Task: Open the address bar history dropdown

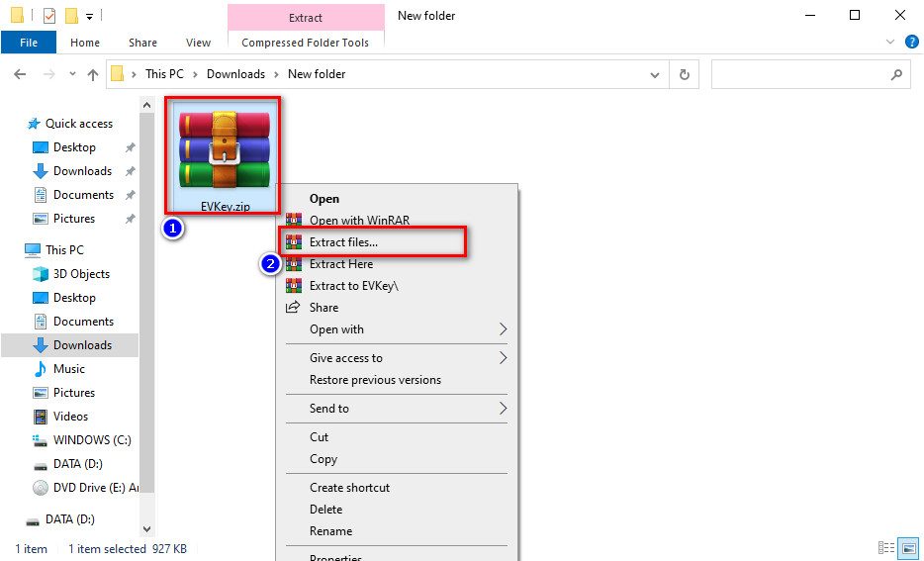Action: pos(655,75)
